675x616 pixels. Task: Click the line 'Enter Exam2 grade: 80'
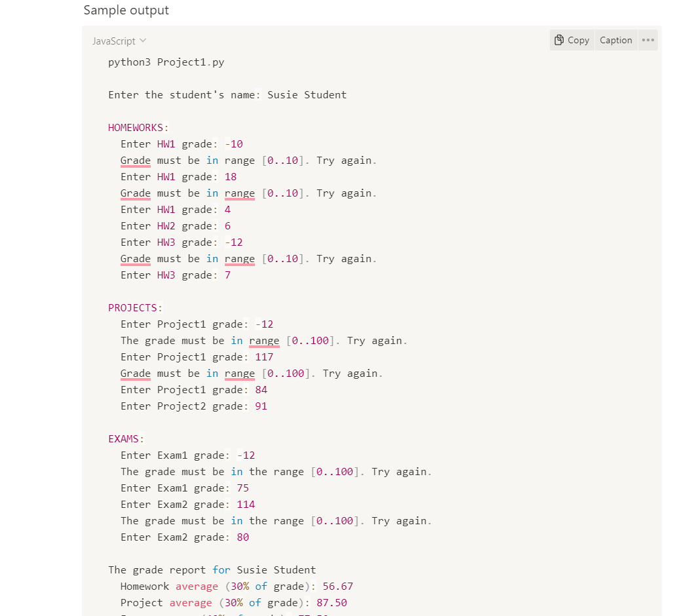coord(185,537)
